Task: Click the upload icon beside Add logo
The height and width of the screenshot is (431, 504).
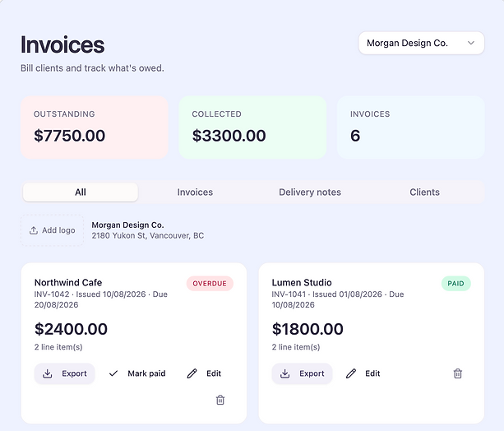Action: click(x=34, y=230)
